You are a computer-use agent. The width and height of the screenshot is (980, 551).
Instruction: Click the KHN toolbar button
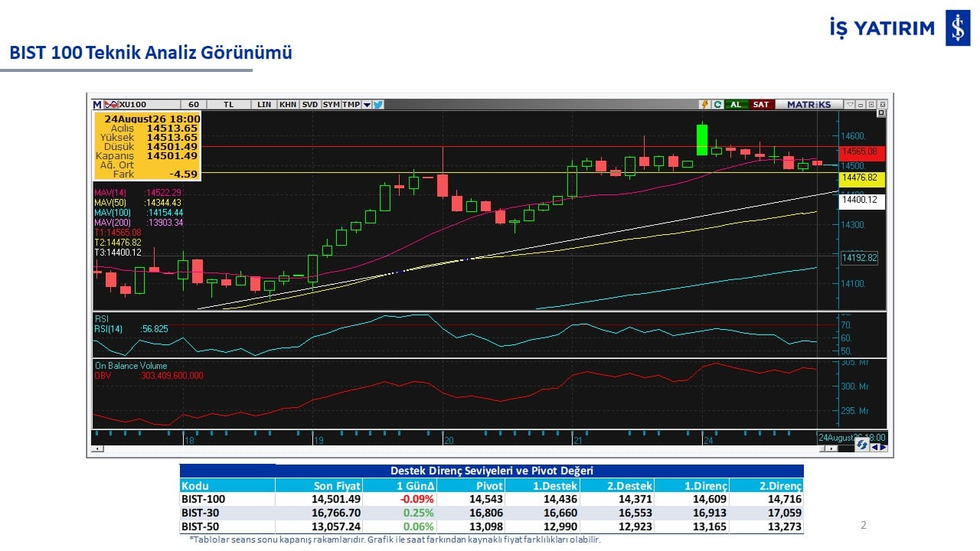288,104
